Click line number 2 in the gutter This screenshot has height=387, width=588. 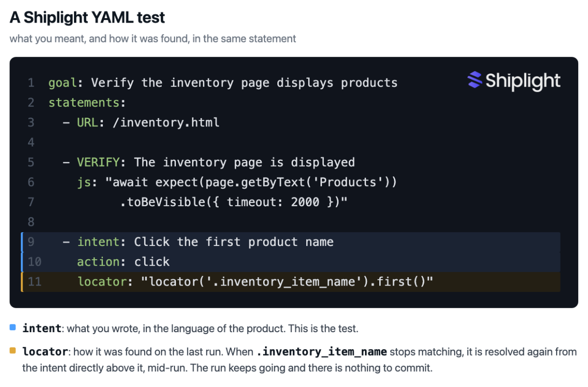point(31,103)
